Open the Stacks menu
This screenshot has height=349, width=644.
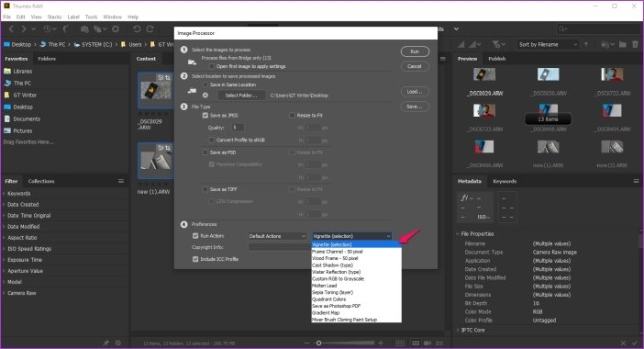(x=54, y=17)
